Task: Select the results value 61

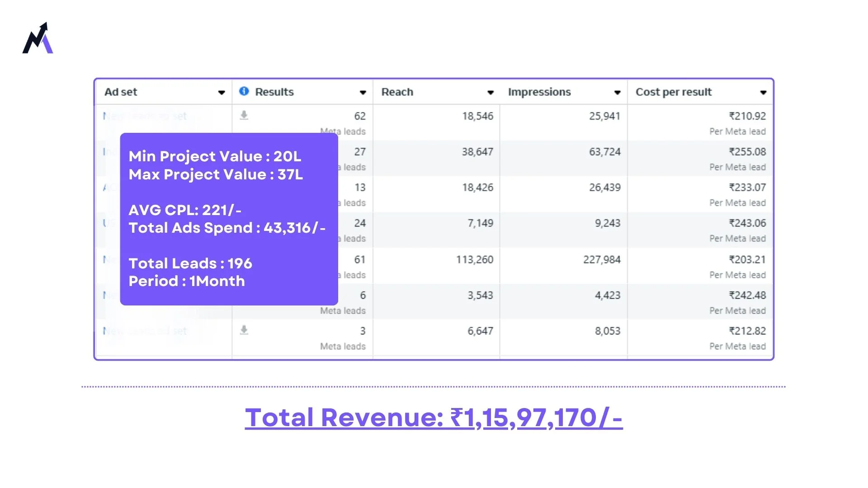Action: [360, 260]
